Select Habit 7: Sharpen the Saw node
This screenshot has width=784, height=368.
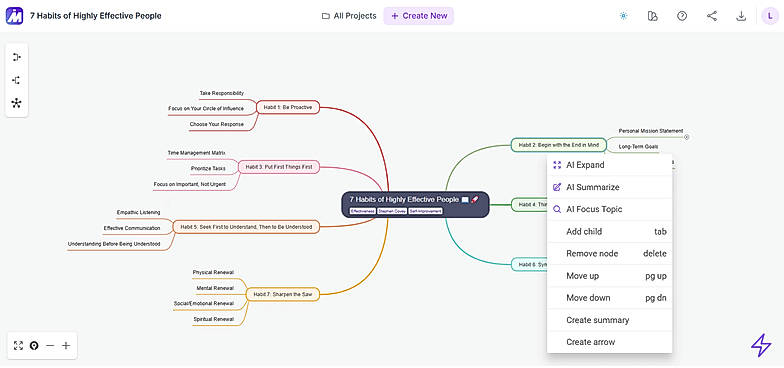tap(282, 294)
